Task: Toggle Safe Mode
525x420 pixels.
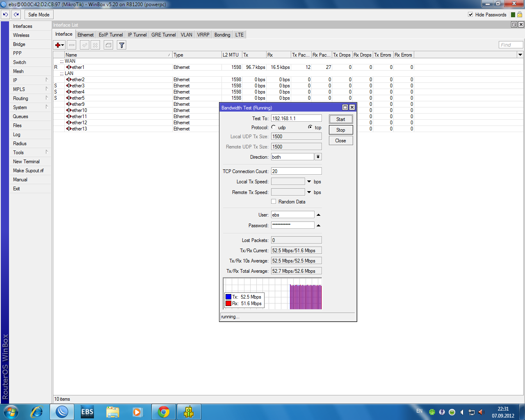Action: 39,14
